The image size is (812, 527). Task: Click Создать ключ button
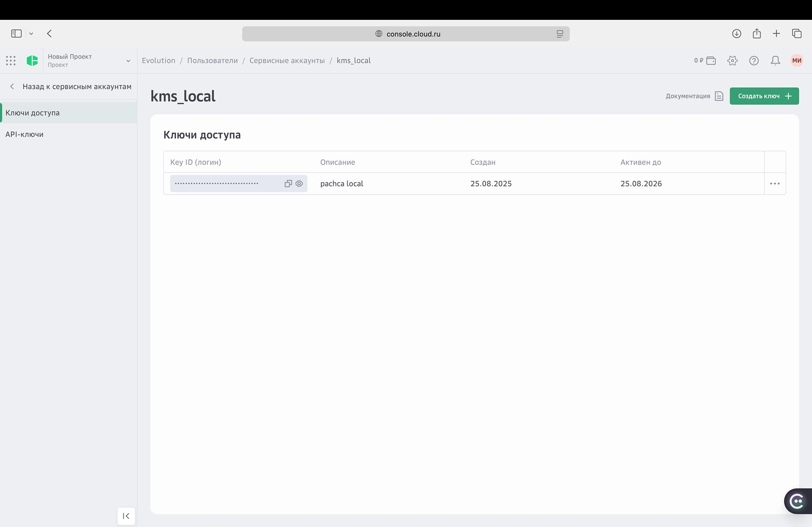pyautogui.click(x=764, y=96)
